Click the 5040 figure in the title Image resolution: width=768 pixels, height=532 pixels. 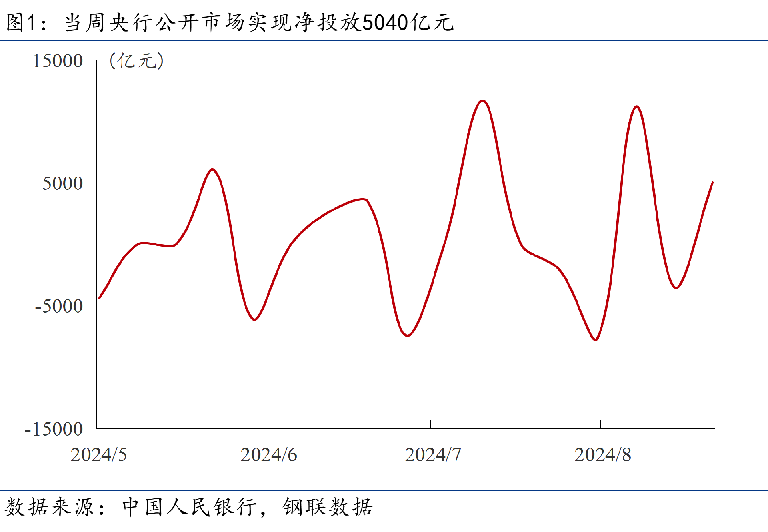click(385, 22)
